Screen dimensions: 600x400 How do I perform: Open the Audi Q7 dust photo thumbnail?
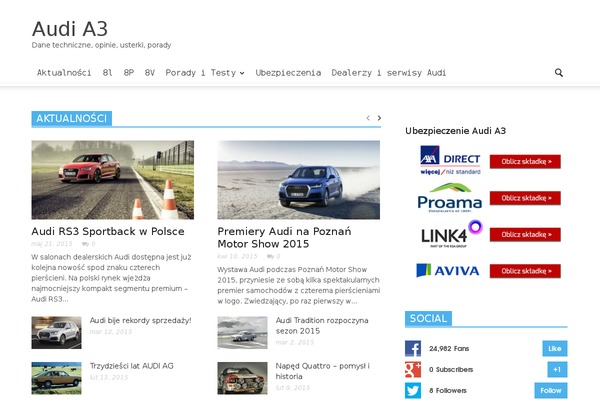[x=298, y=179]
